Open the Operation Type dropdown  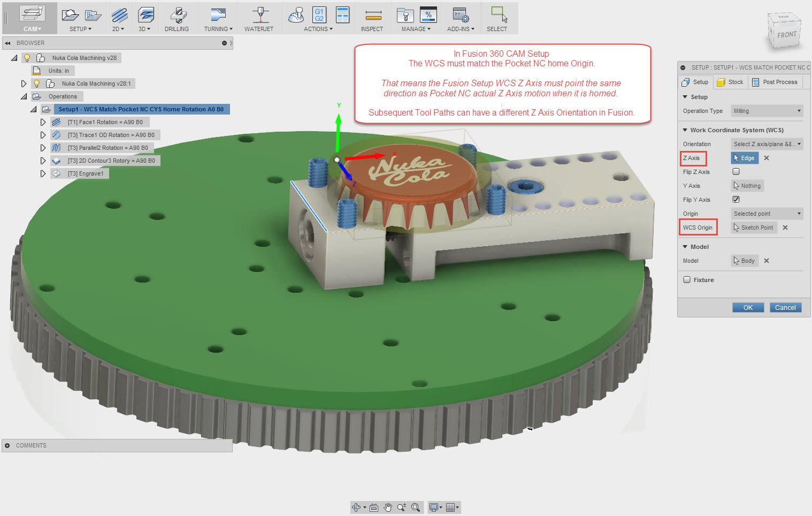pos(767,111)
